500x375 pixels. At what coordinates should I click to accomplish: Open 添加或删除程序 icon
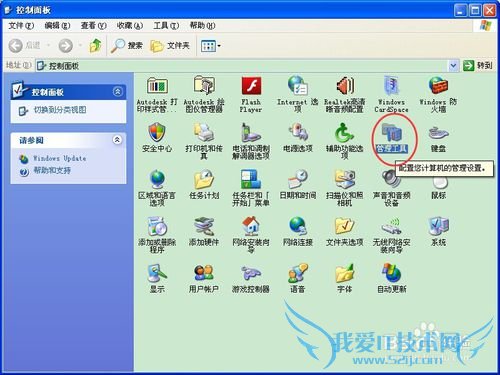click(157, 226)
